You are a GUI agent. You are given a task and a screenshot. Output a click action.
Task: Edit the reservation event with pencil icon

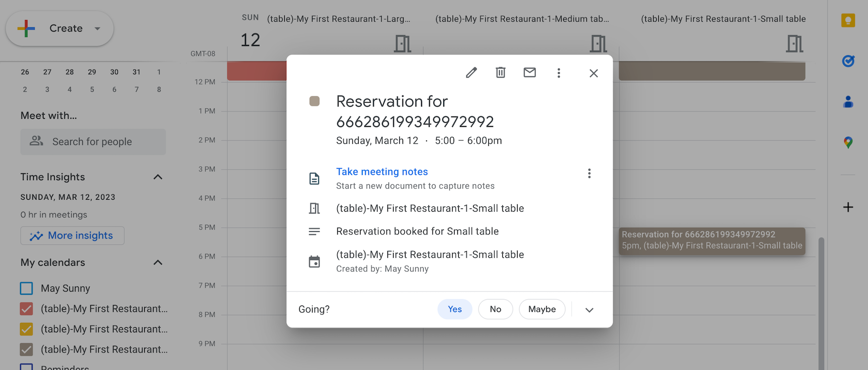click(471, 73)
